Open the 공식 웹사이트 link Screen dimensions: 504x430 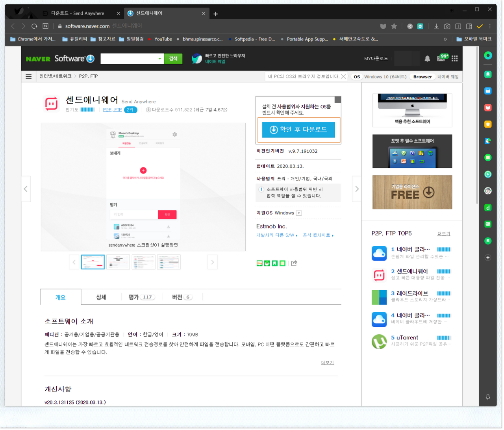318,235
